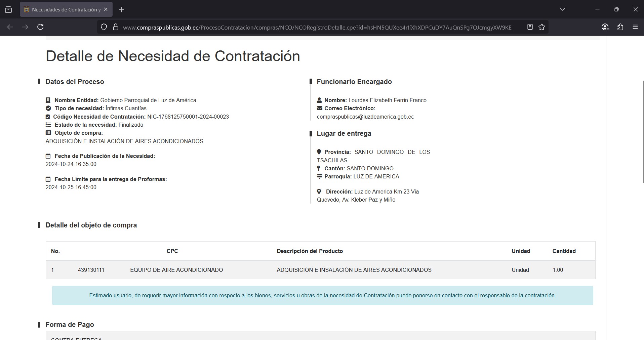
Task: Select email compraspublicas@luzdeamerica.gob.ec
Action: coord(365,117)
